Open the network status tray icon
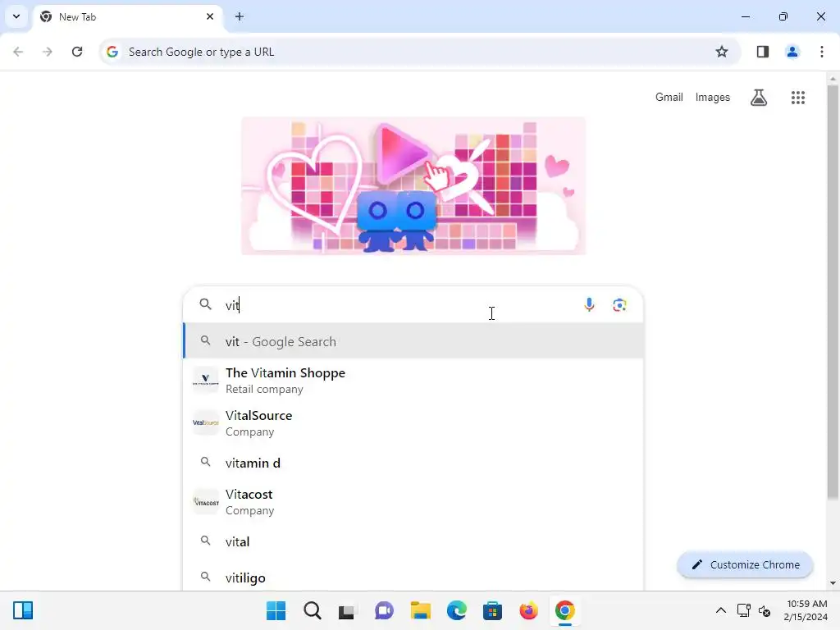 pyautogui.click(x=743, y=610)
